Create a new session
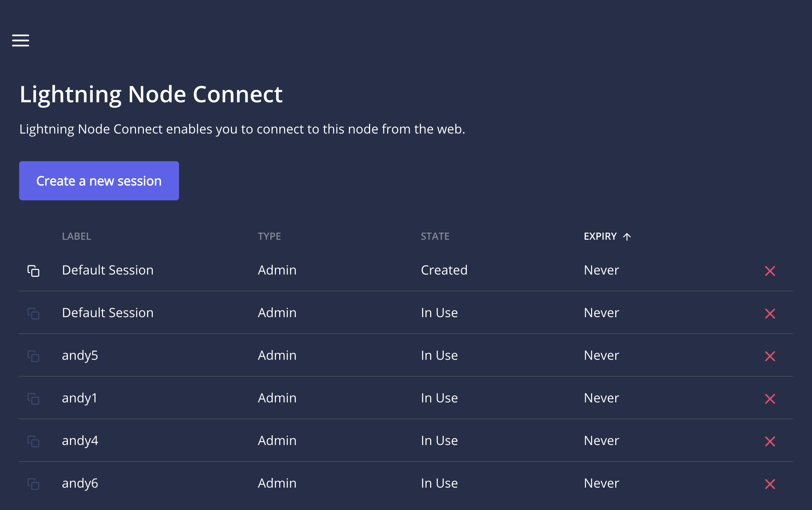 pos(99,181)
